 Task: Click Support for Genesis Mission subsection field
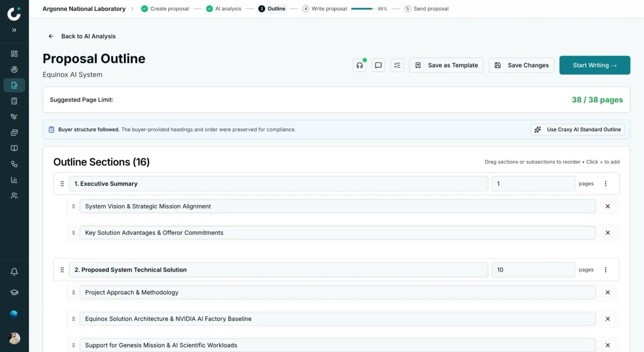click(338, 345)
